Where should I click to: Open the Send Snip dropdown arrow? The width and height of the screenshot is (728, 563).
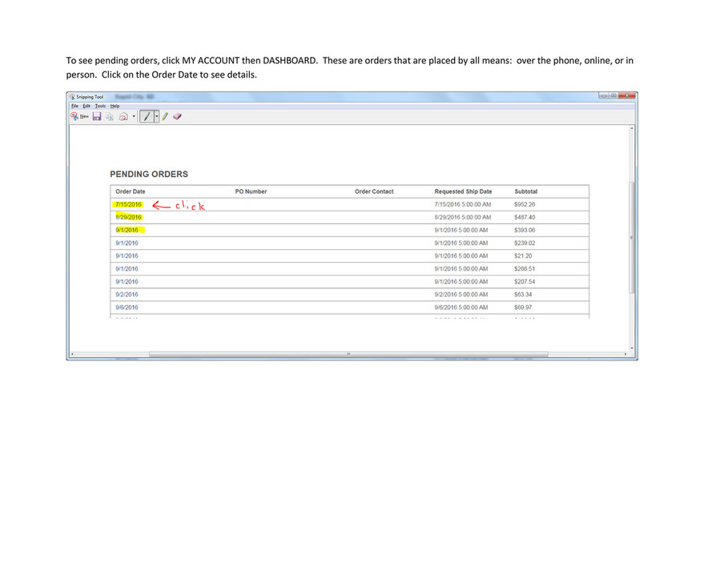point(133,116)
